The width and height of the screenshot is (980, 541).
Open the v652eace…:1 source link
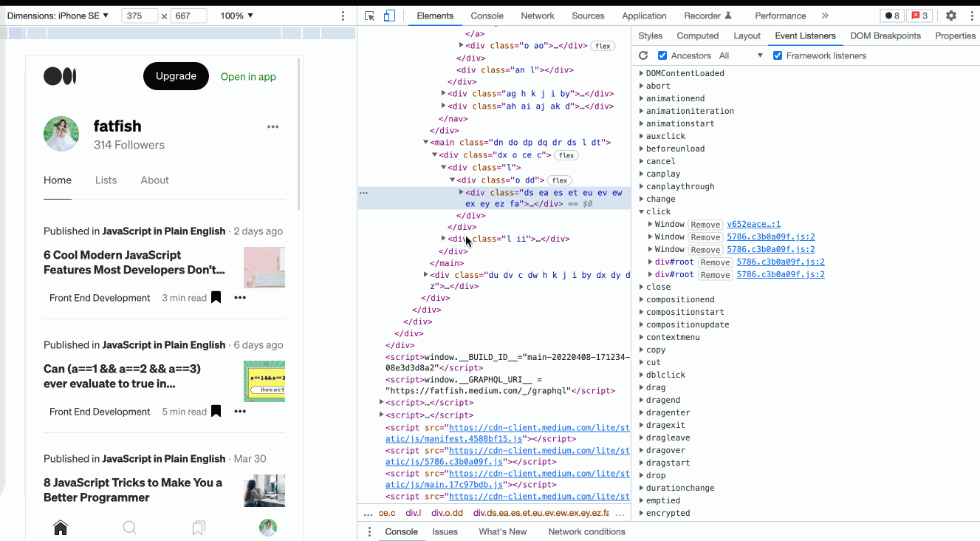(x=754, y=224)
